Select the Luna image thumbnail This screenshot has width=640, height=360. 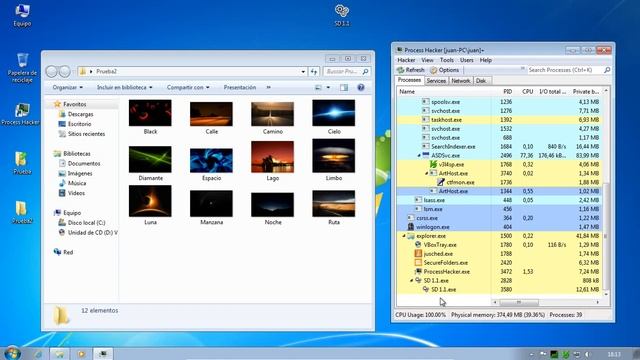[150, 201]
